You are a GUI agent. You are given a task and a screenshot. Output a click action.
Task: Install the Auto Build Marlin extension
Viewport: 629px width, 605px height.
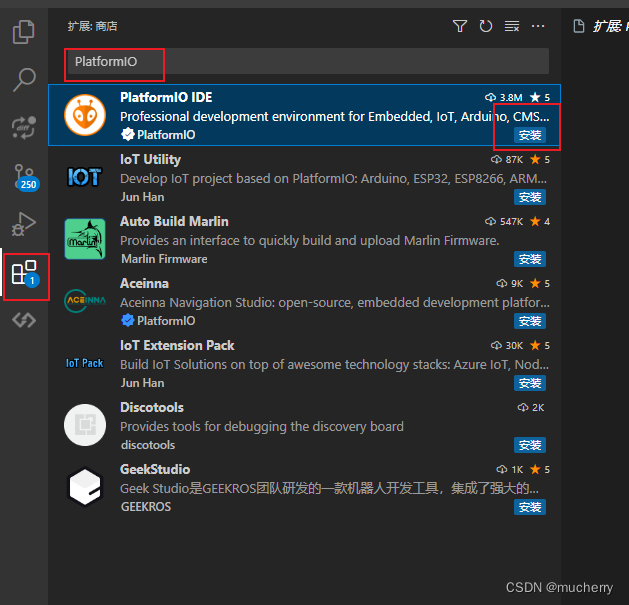pyautogui.click(x=530, y=259)
